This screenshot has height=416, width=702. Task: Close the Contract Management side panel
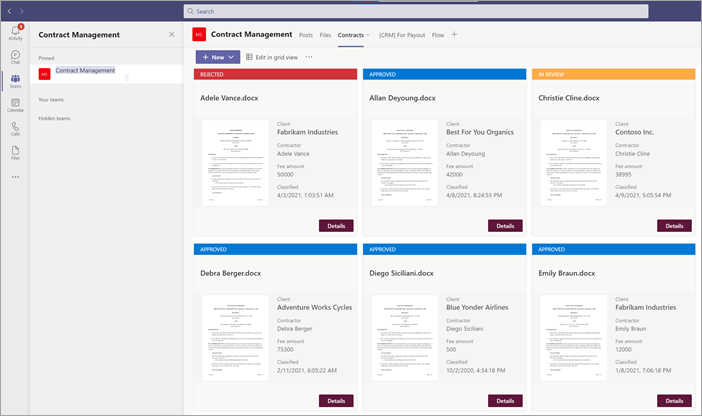click(x=171, y=34)
